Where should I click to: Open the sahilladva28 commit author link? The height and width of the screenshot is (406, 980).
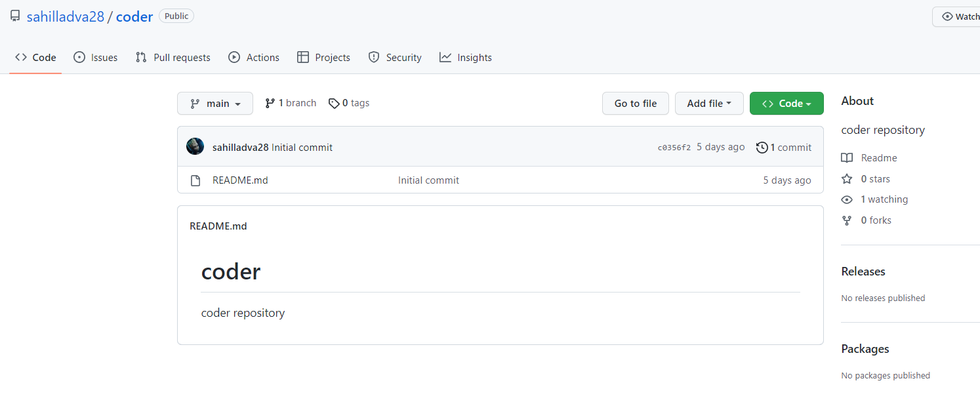tap(241, 148)
